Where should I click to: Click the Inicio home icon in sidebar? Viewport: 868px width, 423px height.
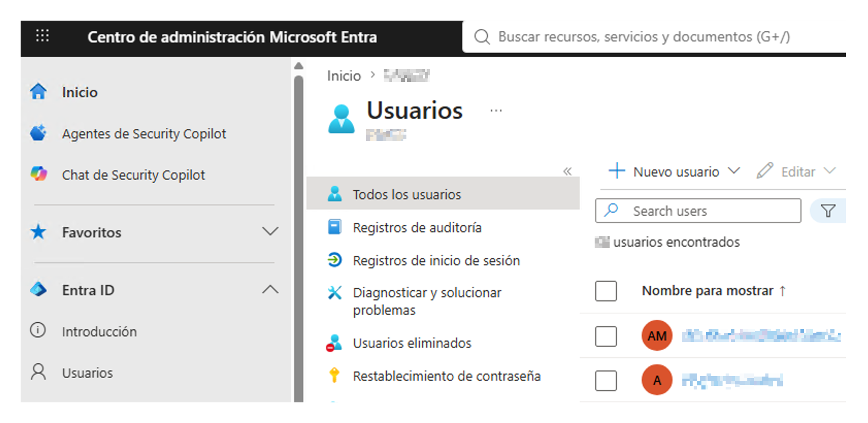click(x=38, y=91)
